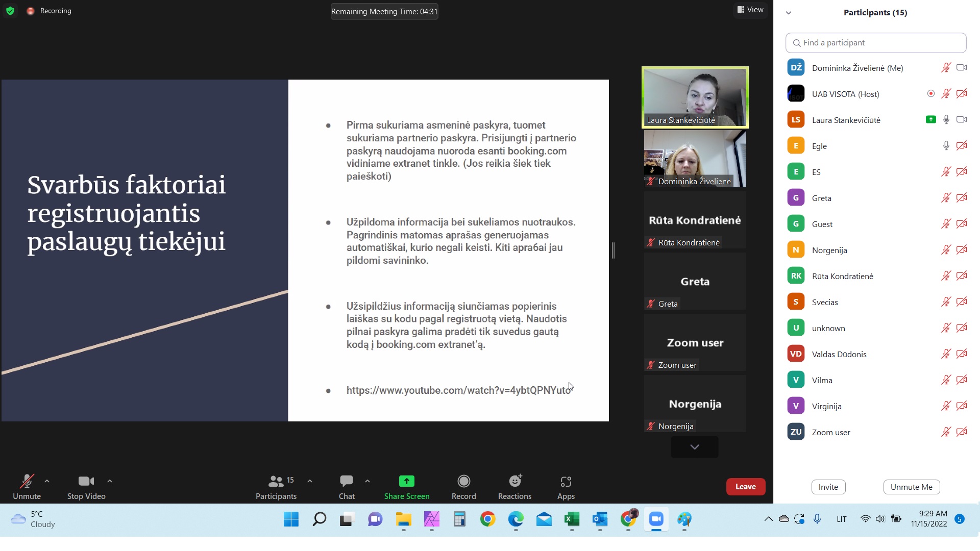The height and width of the screenshot is (551, 980).
Task: Click the Find a participant search field
Action: tap(876, 43)
